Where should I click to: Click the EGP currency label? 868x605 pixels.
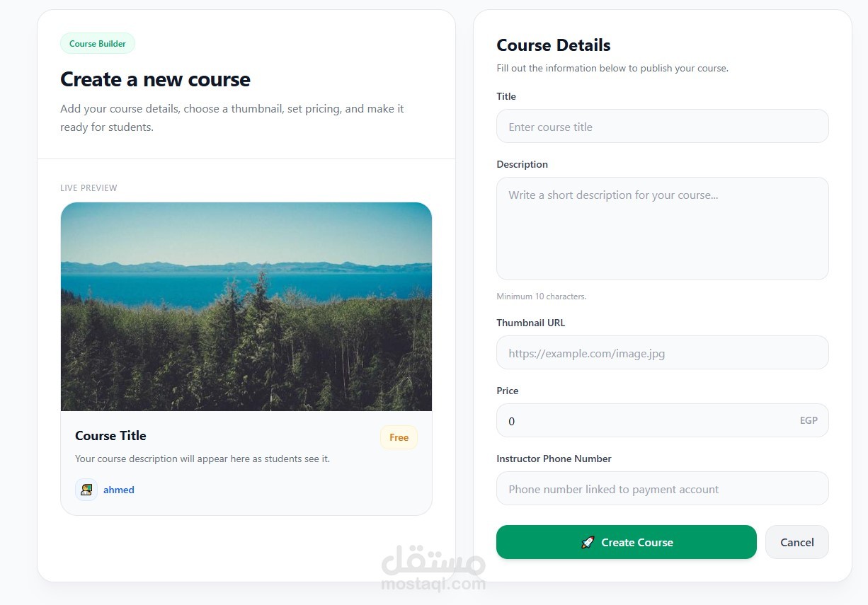[x=809, y=420]
